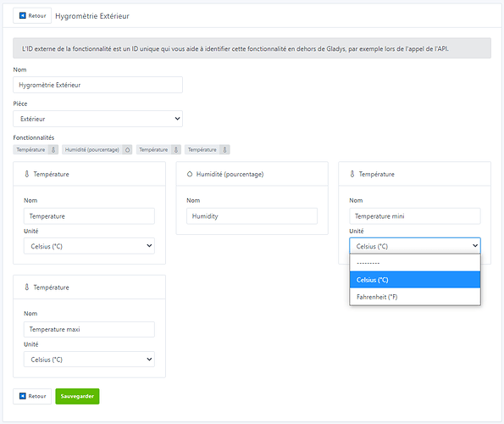This screenshot has width=504, height=424.
Task: Edit the Temperature mini name field
Action: point(415,216)
